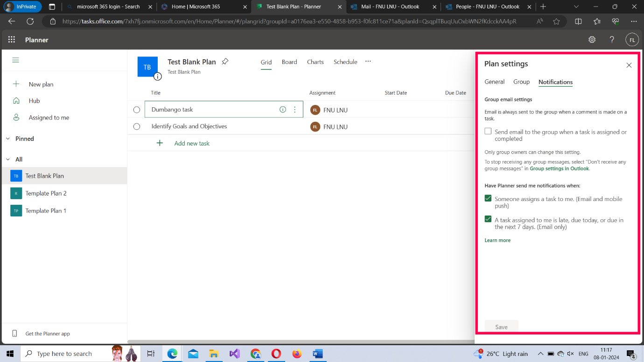Add page to favorites star icon
The image size is (644, 362).
[x=556, y=21]
